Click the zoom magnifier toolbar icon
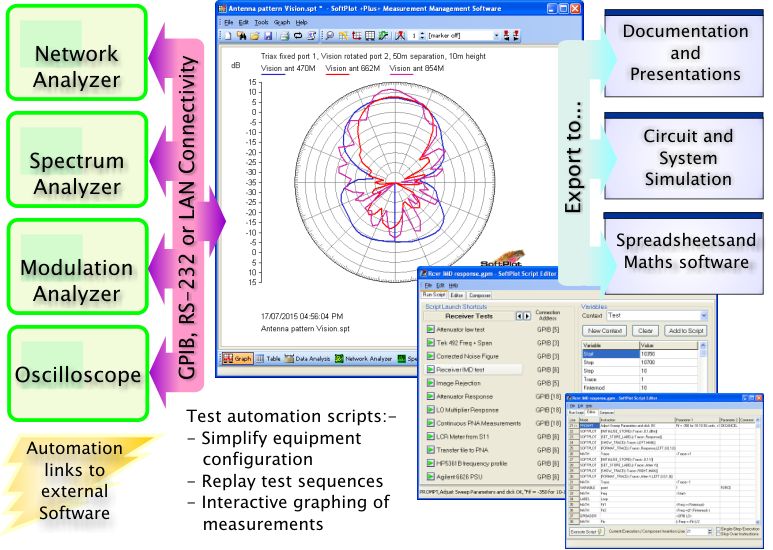This screenshot has height=550, width=773. (x=330, y=35)
